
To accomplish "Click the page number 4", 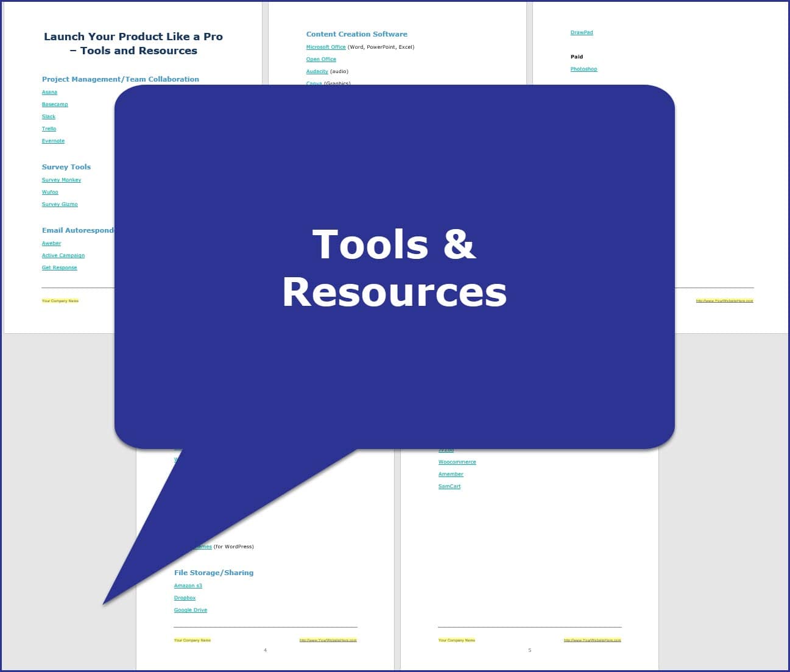I will pos(265,650).
